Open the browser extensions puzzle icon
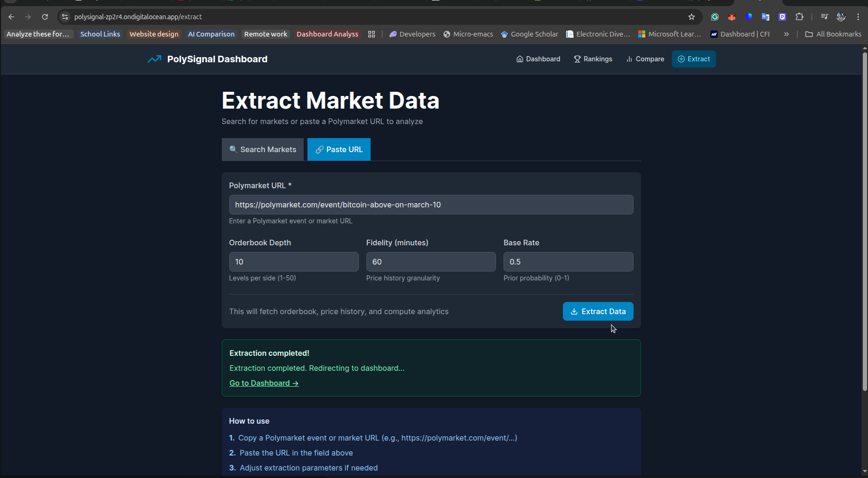 (799, 17)
